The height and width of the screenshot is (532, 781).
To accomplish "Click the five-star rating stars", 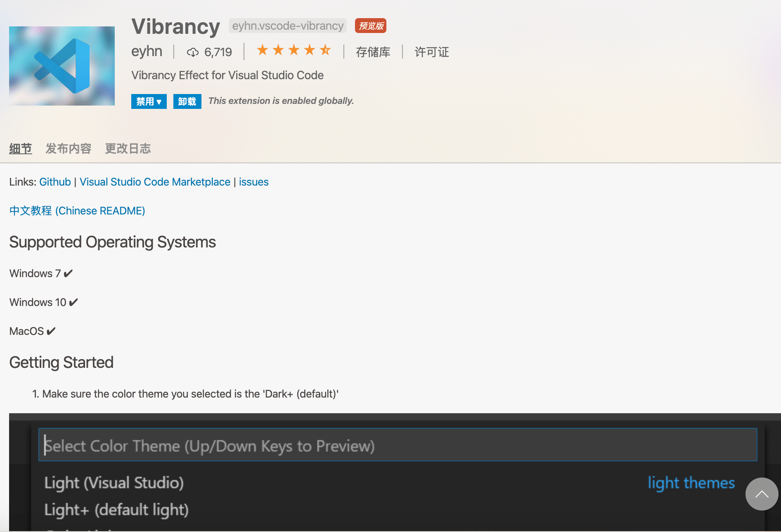I will pyautogui.click(x=293, y=50).
